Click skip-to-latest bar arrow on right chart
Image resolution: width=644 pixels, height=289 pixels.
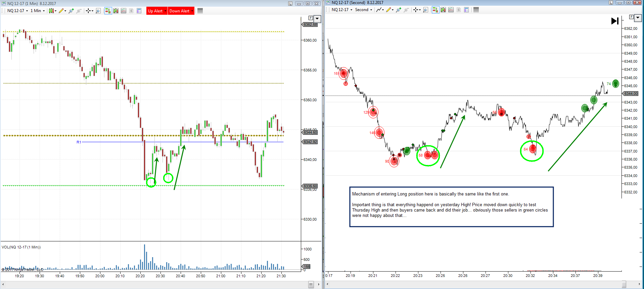click(x=615, y=21)
